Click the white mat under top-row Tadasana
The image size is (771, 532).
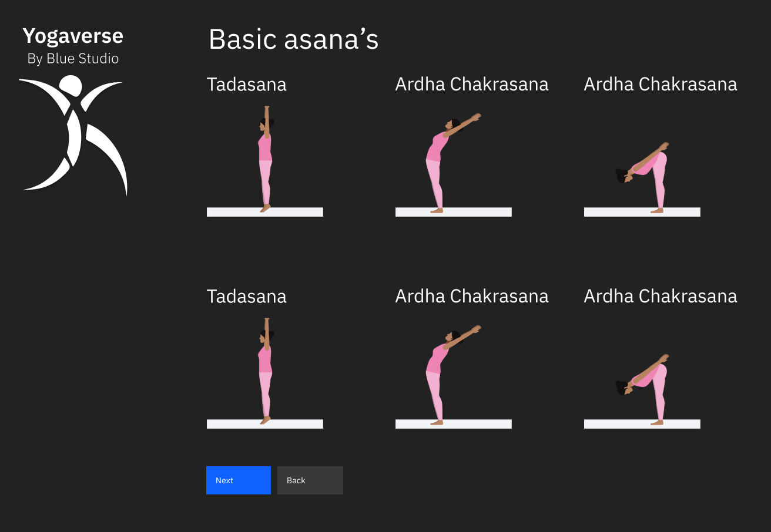(294, 212)
